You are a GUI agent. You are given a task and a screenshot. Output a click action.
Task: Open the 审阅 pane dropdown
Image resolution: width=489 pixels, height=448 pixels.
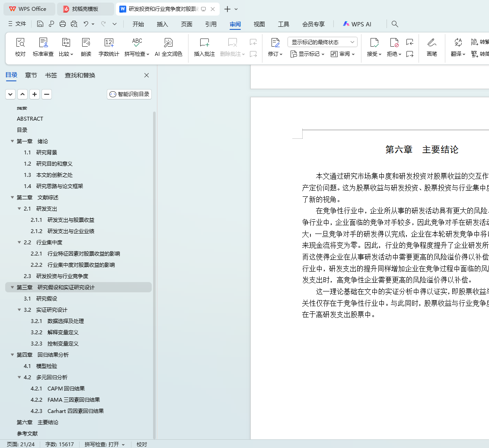coord(342,54)
